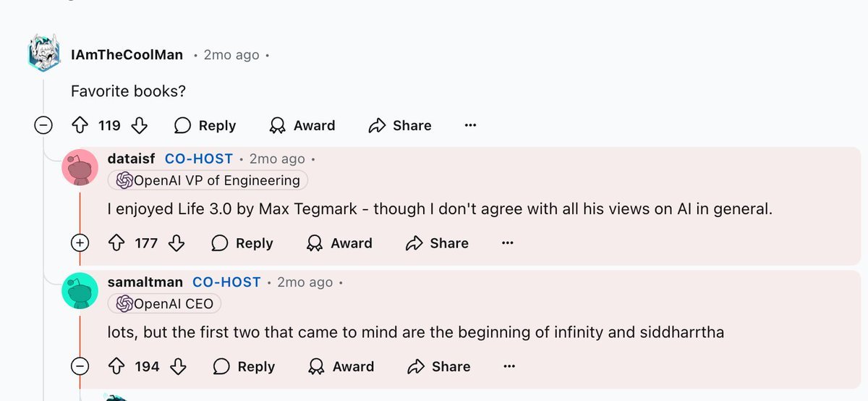Upvote dataisf's Life 3.0 comment

click(x=116, y=243)
